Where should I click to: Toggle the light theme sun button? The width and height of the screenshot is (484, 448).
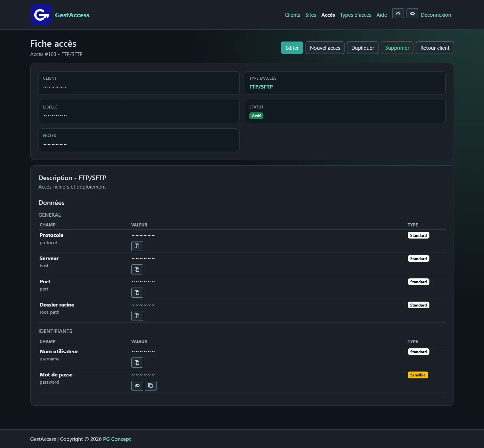point(398,13)
